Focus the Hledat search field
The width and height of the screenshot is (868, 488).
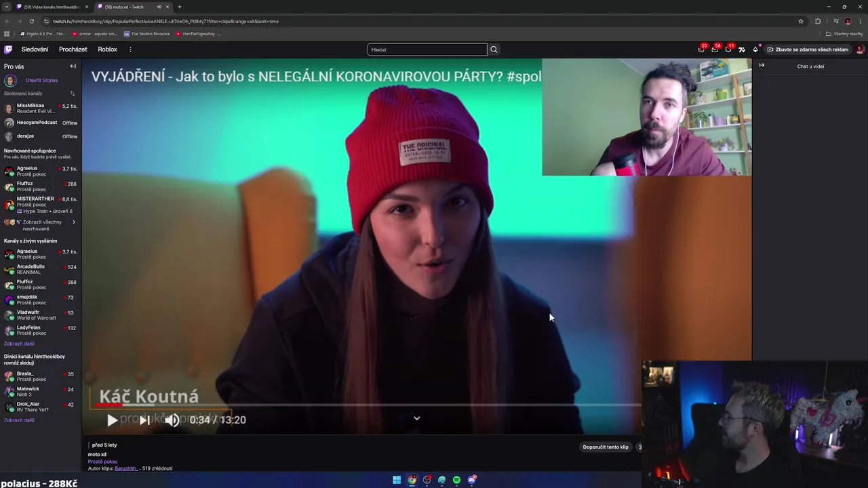pyautogui.click(x=427, y=49)
